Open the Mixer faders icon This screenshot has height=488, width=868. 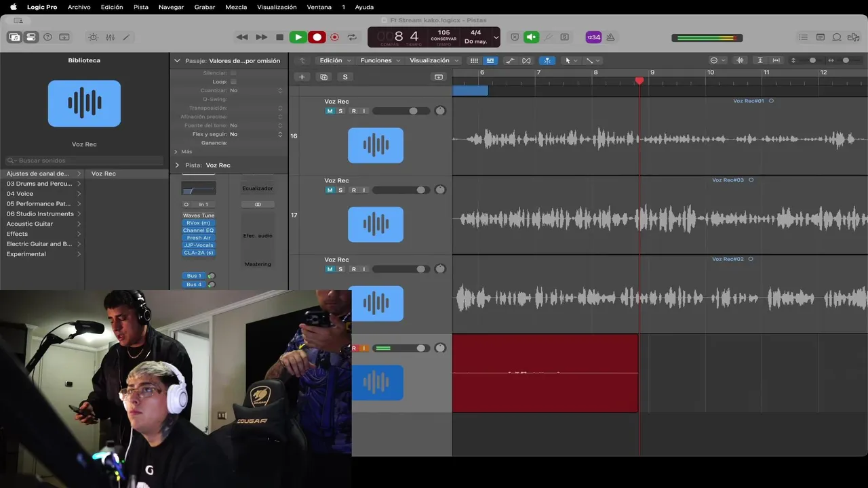tap(110, 37)
